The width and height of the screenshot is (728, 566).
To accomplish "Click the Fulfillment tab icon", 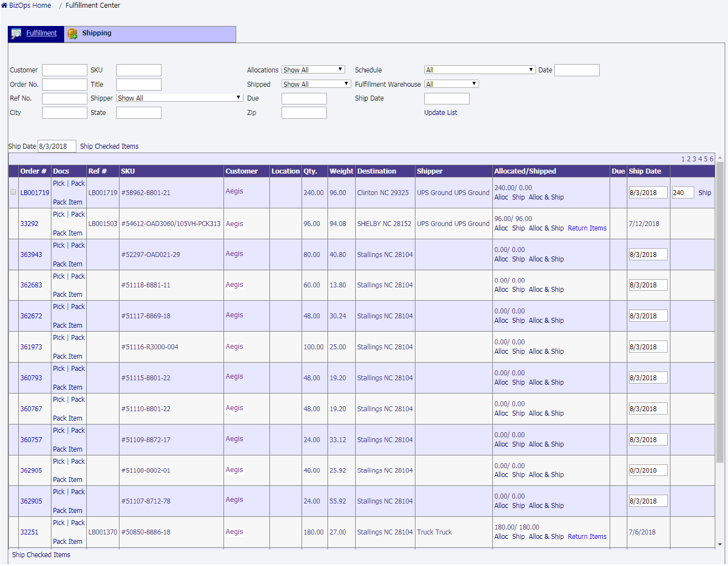I will [17, 34].
